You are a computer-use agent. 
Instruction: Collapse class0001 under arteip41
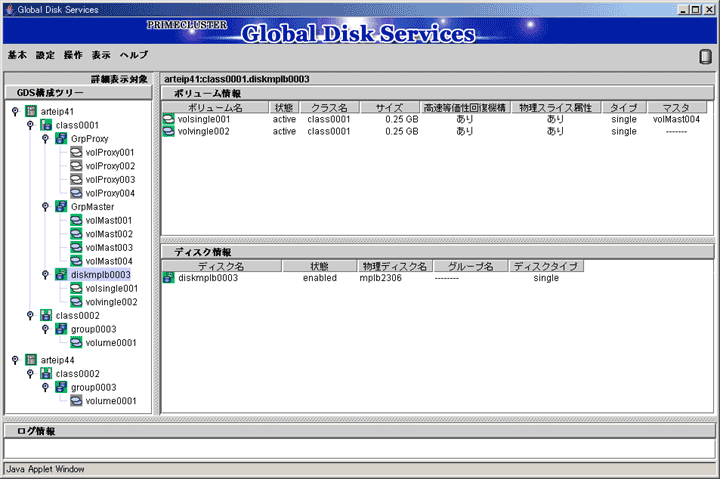[30, 125]
